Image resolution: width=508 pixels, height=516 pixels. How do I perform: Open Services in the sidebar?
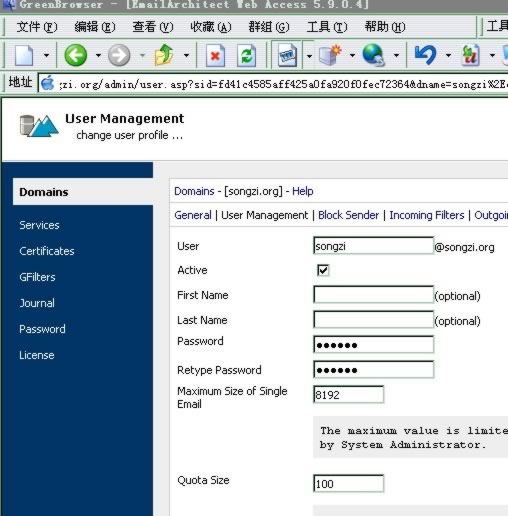39,225
